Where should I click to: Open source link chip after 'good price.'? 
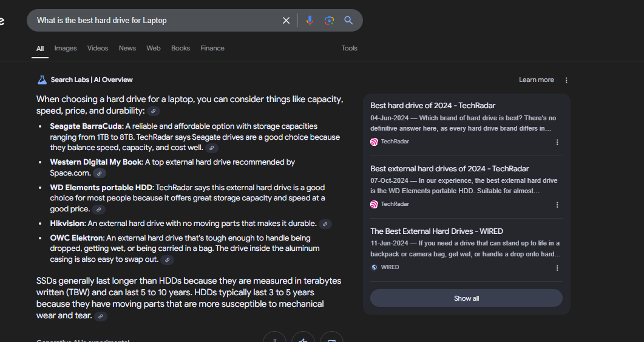click(x=98, y=209)
